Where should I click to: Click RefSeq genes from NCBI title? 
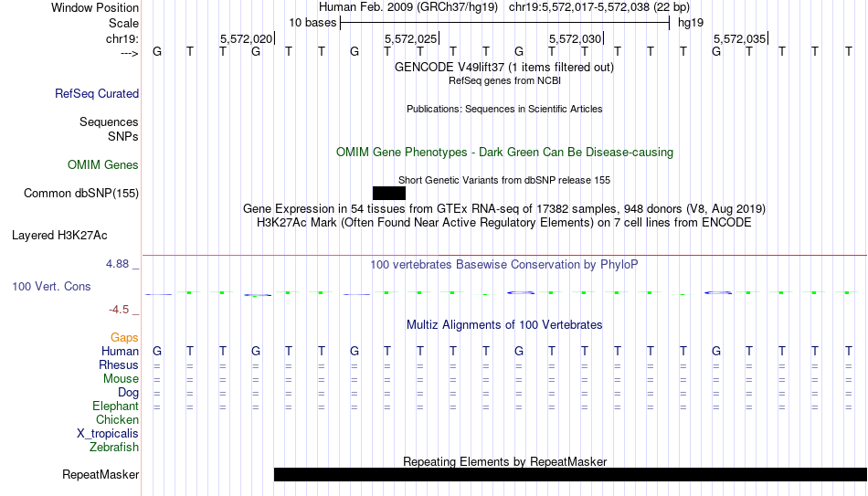(505, 80)
